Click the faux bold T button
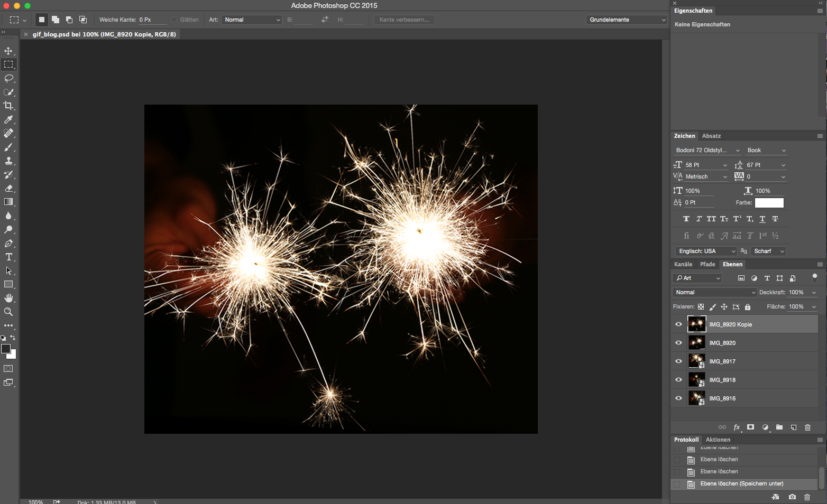 coord(686,219)
